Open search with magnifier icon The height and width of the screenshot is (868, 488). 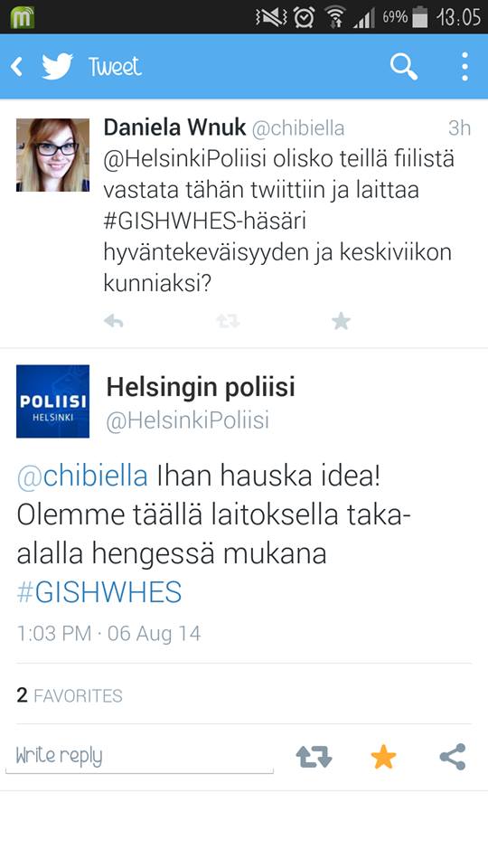point(404,67)
